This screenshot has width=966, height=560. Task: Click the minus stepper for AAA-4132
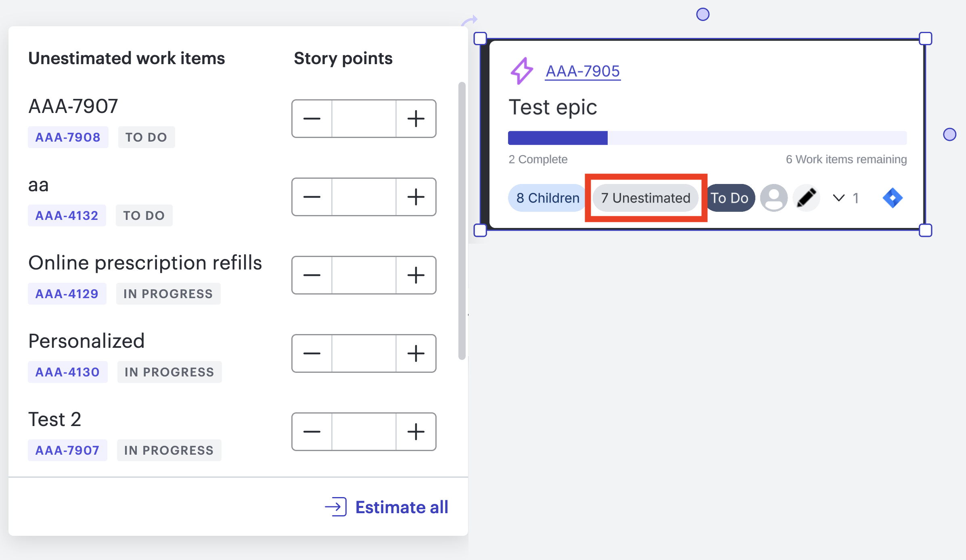pyautogui.click(x=312, y=197)
